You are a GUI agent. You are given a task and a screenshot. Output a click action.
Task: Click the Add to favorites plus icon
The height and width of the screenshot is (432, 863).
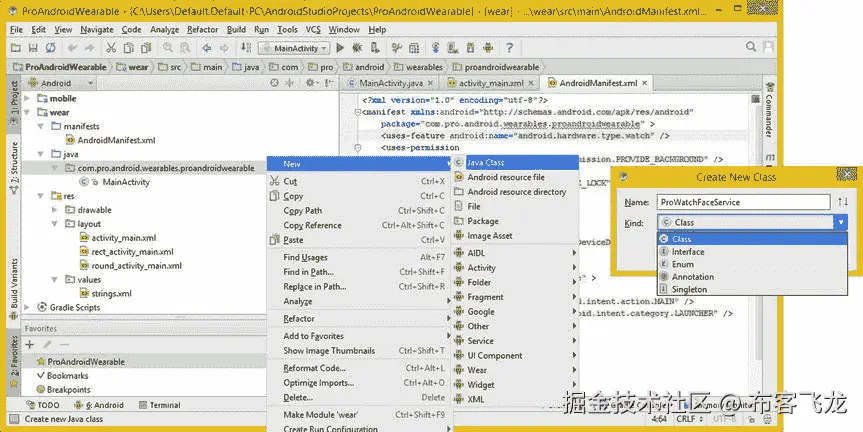click(30, 344)
